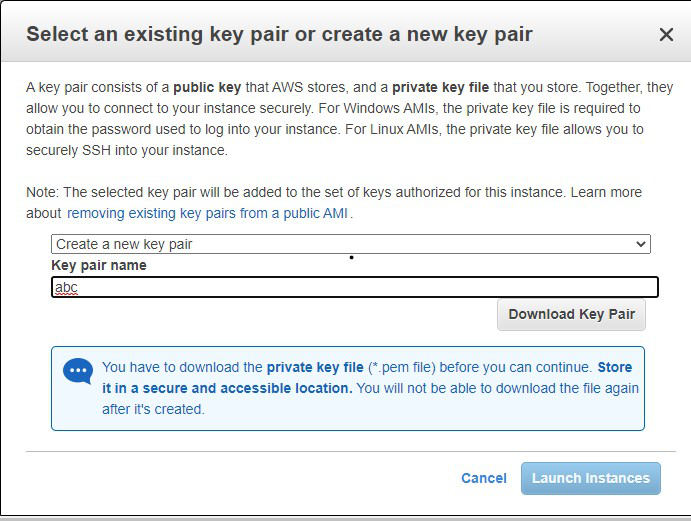Click the dropdown chevron arrow
The width and height of the screenshot is (691, 521).
(641, 244)
